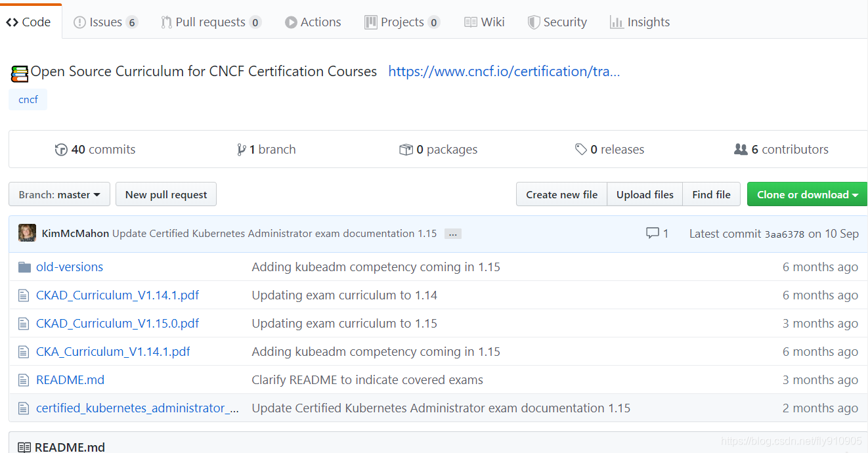Click the commit comment bubble icon
868x453 pixels.
click(652, 233)
